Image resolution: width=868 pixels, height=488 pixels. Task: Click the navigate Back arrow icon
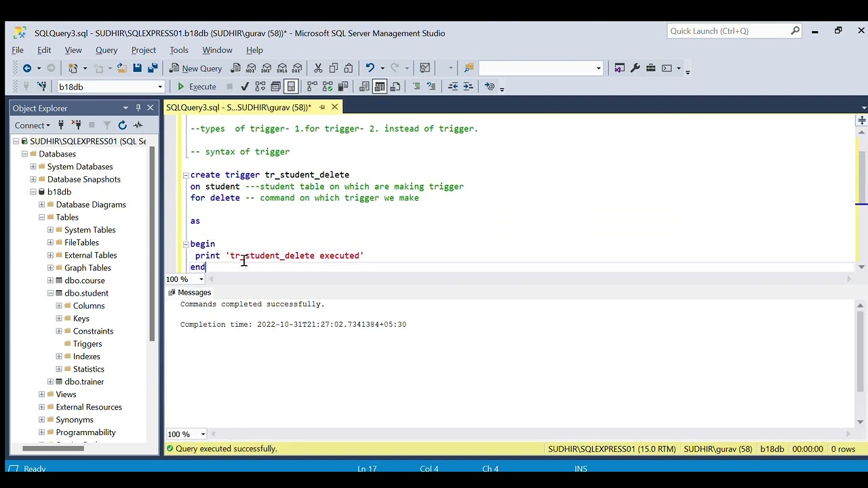pos(27,68)
